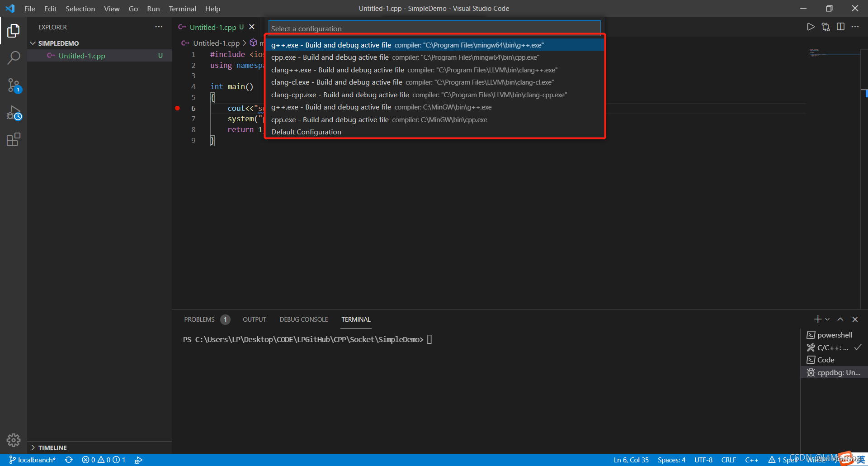Viewport: 868px width, 466px height.
Task: Select clang++.exe LLVM configuration
Action: pos(434,70)
